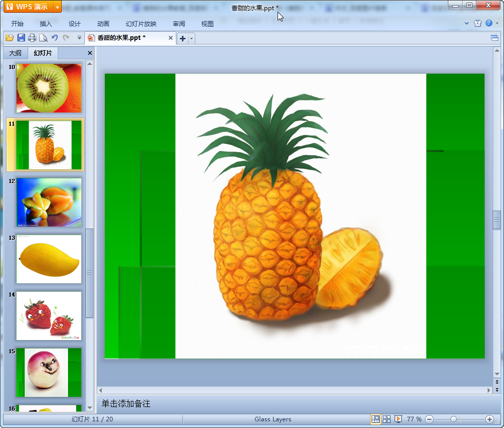This screenshot has width=504, height=428.
Task: Expand the ribbon with the chevron arrow
Action: 467,23
